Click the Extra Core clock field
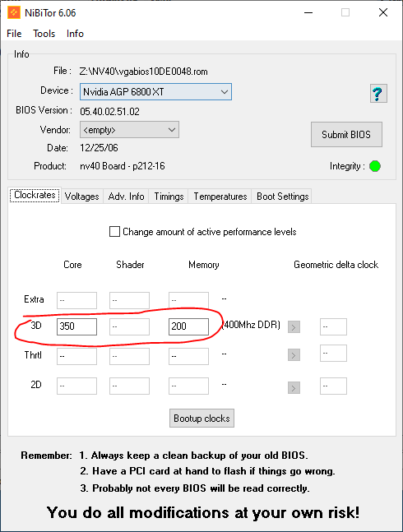Viewport: 403px width, 532px height. pos(76,300)
